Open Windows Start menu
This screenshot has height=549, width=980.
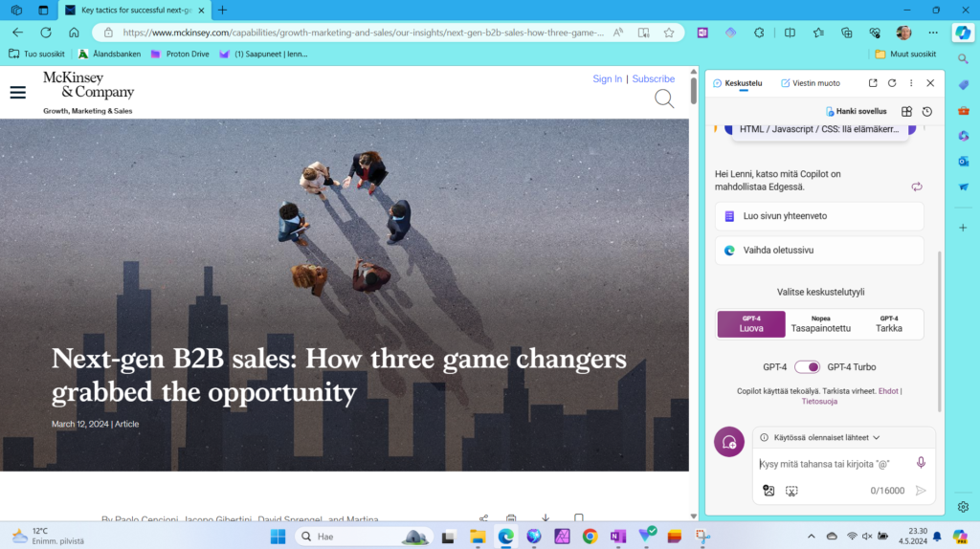click(x=278, y=536)
